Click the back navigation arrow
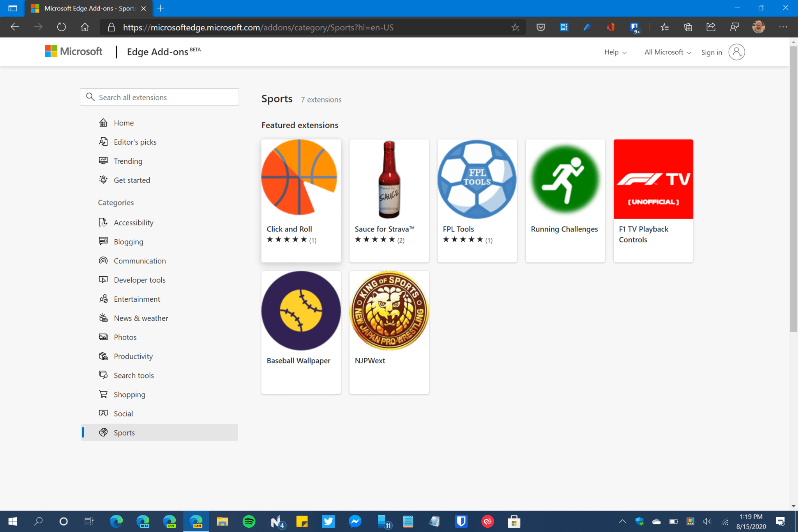 pyautogui.click(x=14, y=27)
